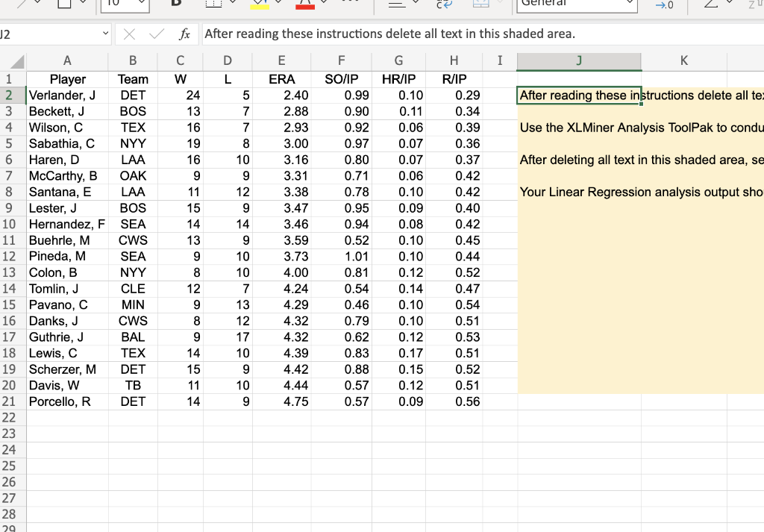Toggle bold formatting button
The height and width of the screenshot is (532, 764).
[x=176, y=3]
